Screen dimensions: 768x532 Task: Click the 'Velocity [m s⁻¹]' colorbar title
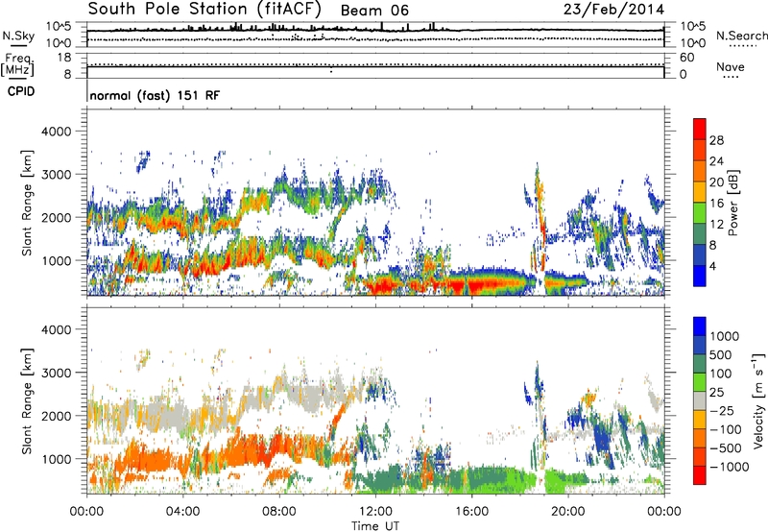[759, 400]
